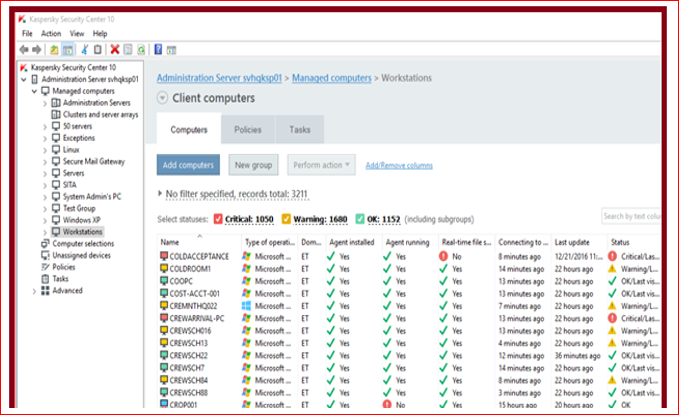Click the New group button
Image resolution: width=679 pixels, height=415 pixels.
[253, 165]
